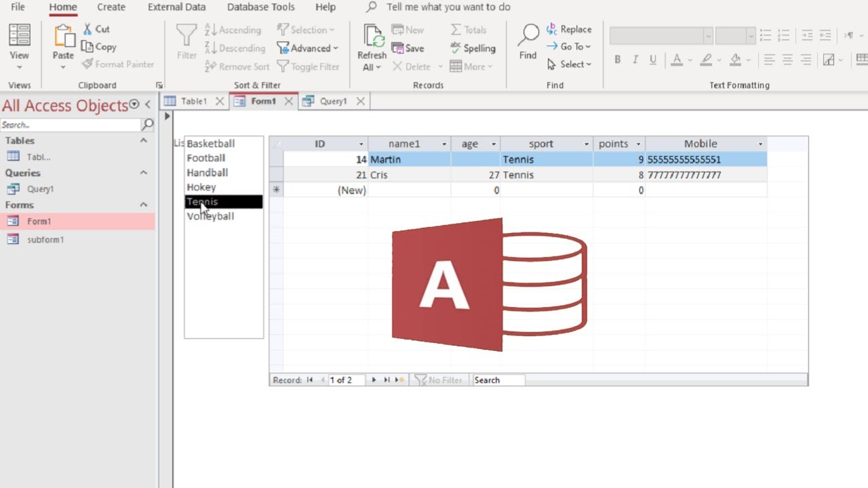Toggle Underline text formatting
Image resolution: width=868 pixels, height=488 pixels.
[x=652, y=60]
